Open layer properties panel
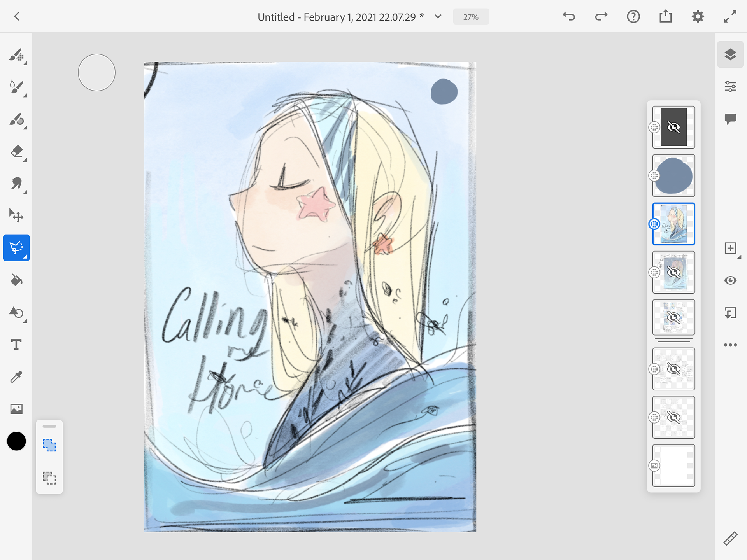The width and height of the screenshot is (747, 560). (730, 86)
